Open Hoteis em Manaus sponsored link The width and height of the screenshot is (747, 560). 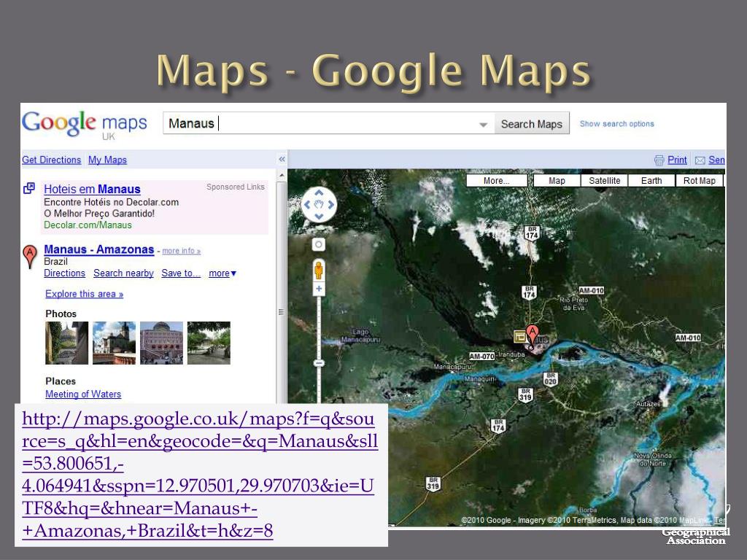(x=92, y=189)
